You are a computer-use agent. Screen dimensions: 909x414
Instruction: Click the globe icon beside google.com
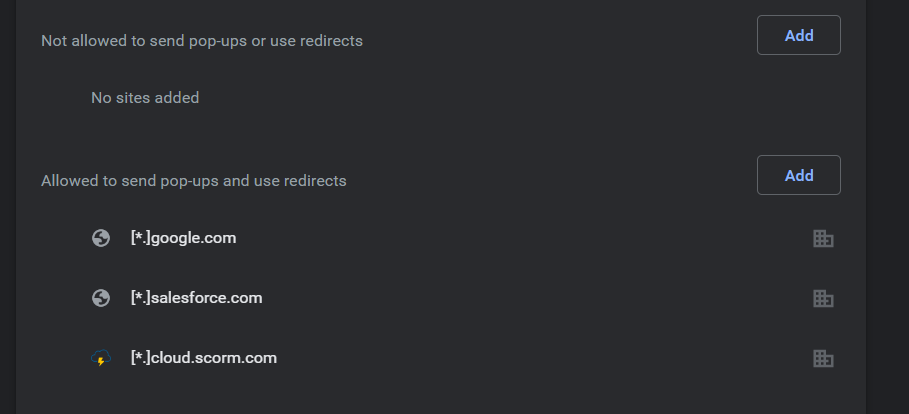pos(100,238)
